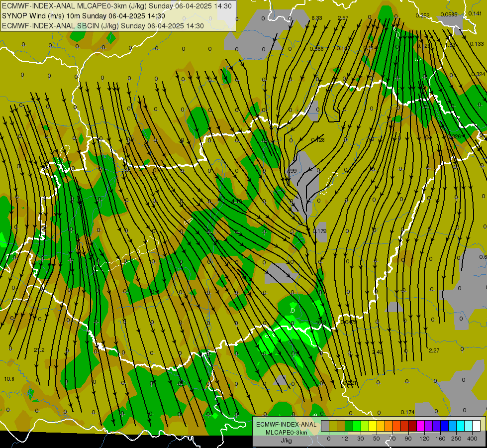Screen dimensions: 487x448
Task: Pick the sky blue swatch before 250
Action: pyautogui.click(x=453, y=426)
